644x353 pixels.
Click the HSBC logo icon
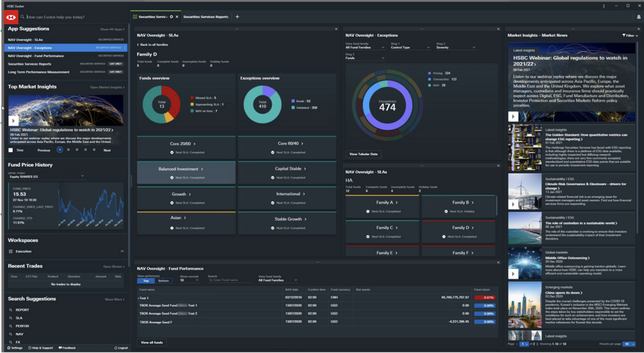[11, 17]
